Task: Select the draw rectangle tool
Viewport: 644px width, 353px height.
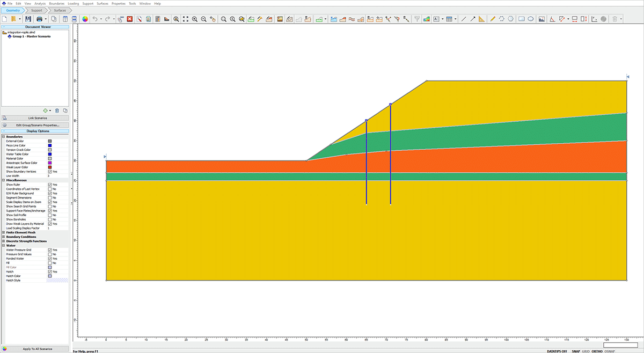Action: pos(521,19)
